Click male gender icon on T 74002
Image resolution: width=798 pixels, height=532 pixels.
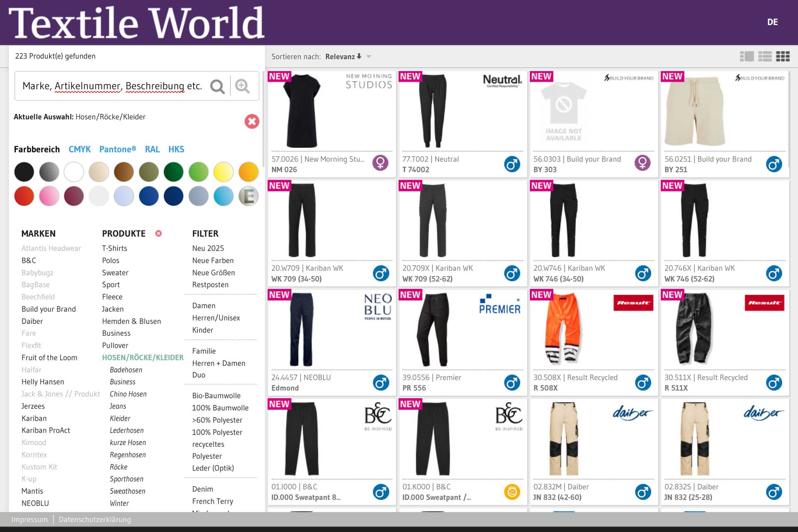[512, 164]
